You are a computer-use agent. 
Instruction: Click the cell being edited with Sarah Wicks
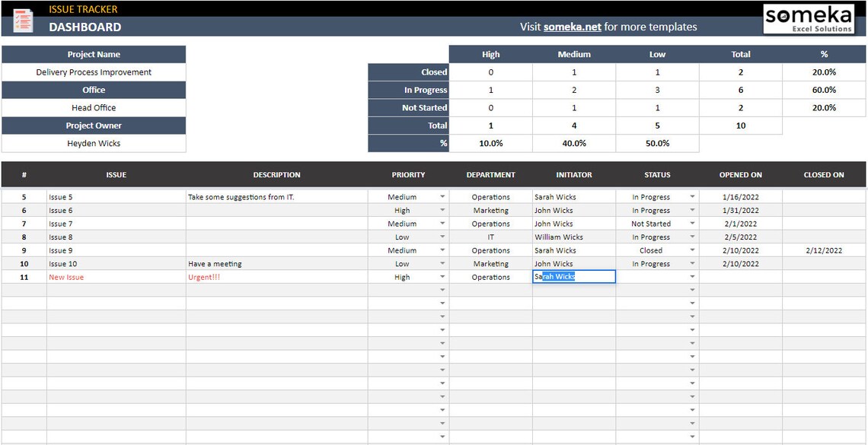(x=573, y=276)
